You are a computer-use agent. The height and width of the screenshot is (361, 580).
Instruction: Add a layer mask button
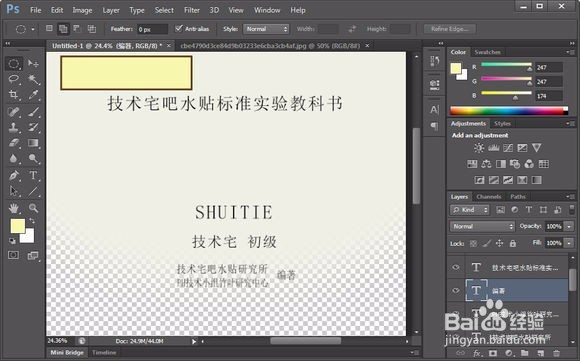(493, 353)
